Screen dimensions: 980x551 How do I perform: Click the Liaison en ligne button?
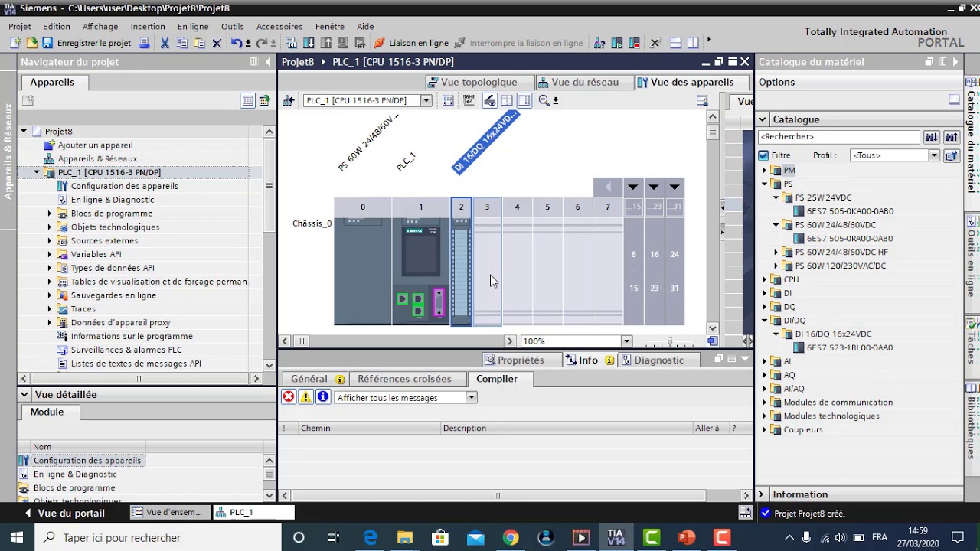410,44
